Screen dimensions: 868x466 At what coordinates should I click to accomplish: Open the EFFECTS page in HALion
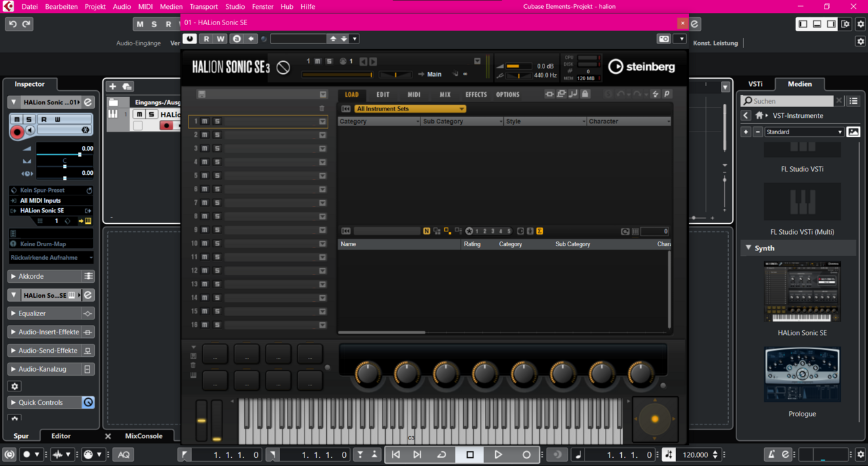click(476, 94)
